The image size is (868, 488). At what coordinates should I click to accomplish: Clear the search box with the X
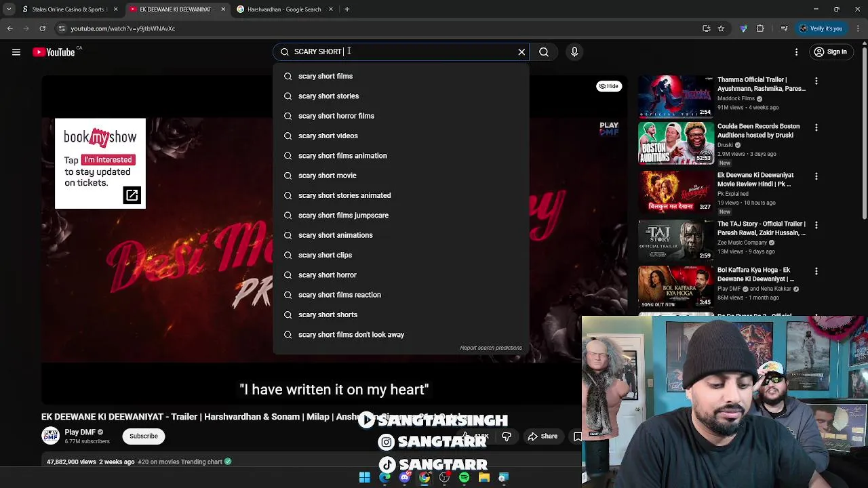[521, 52]
